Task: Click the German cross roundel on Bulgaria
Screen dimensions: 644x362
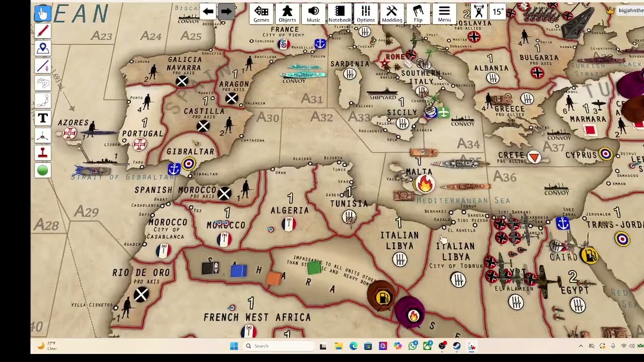Action: [x=537, y=72]
